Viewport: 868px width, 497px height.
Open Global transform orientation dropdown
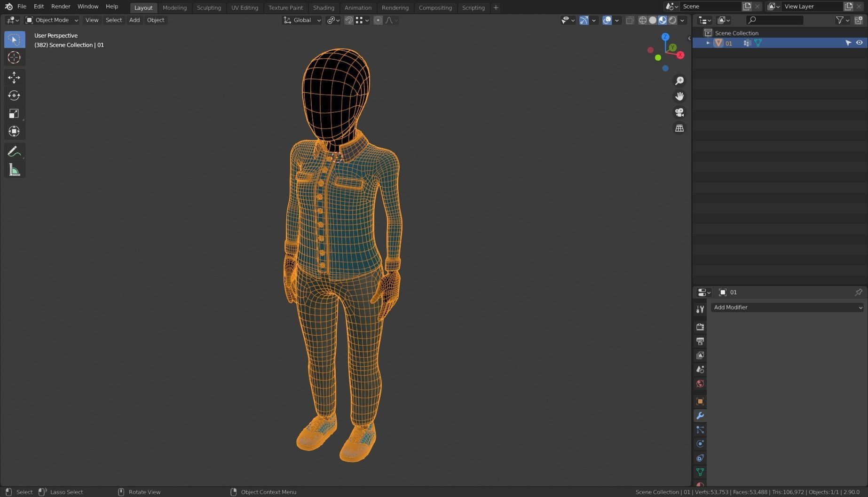(x=302, y=20)
